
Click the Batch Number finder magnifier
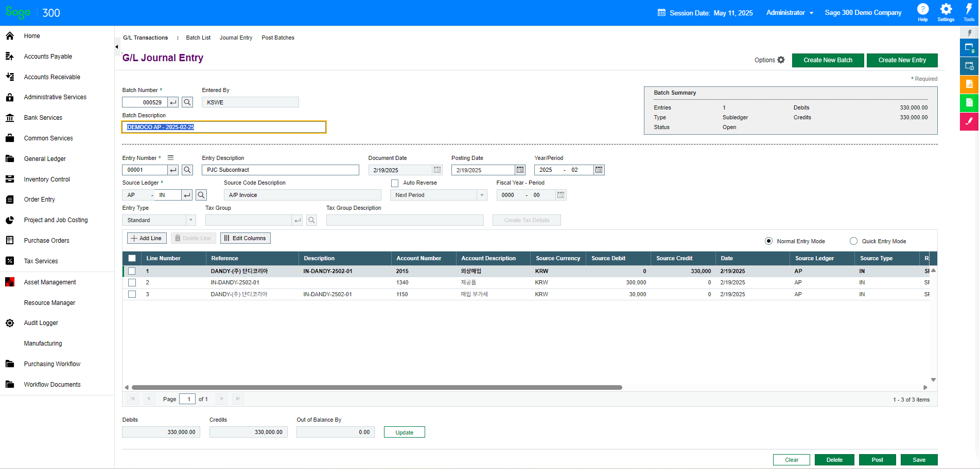pyautogui.click(x=187, y=102)
